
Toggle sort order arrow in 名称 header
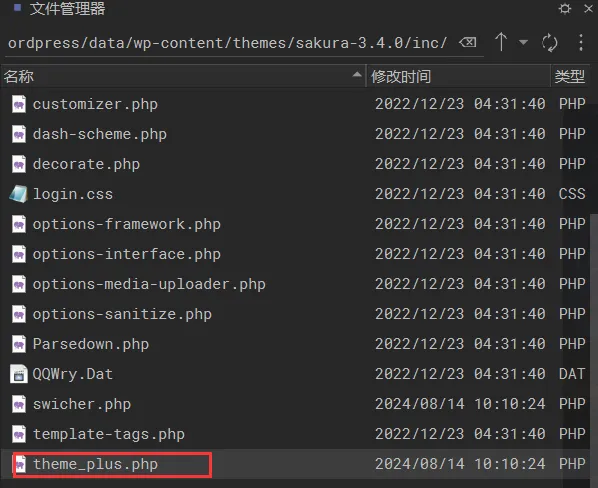point(357,75)
